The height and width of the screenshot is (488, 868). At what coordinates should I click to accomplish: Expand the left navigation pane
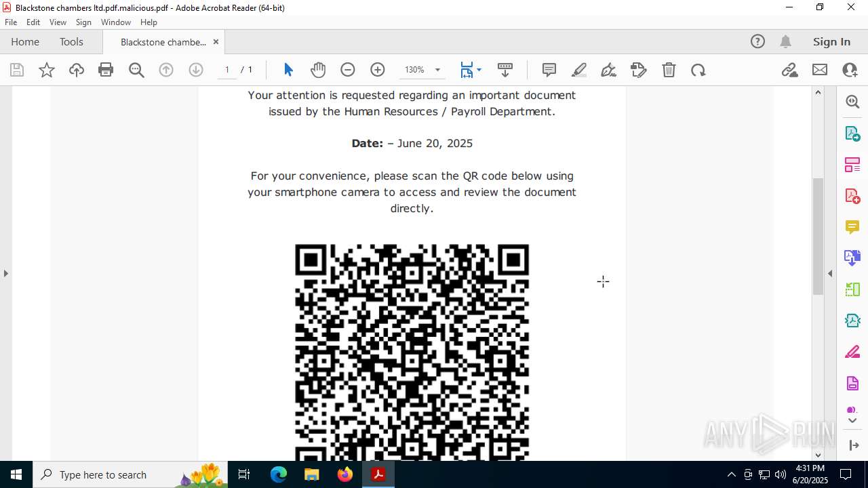pos(5,273)
